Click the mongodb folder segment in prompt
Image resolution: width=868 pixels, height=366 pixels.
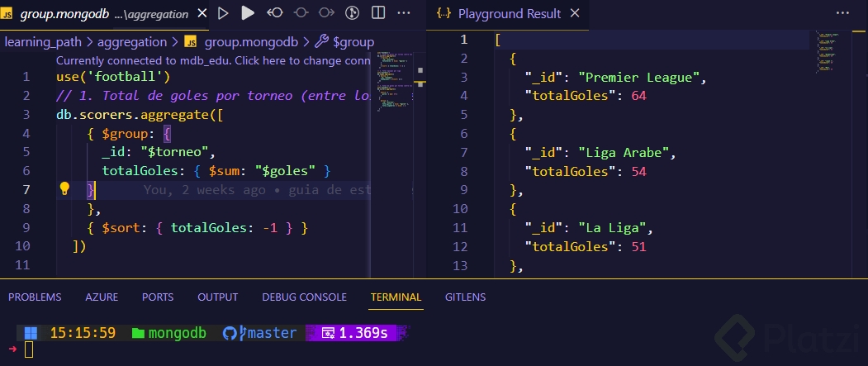(x=168, y=333)
